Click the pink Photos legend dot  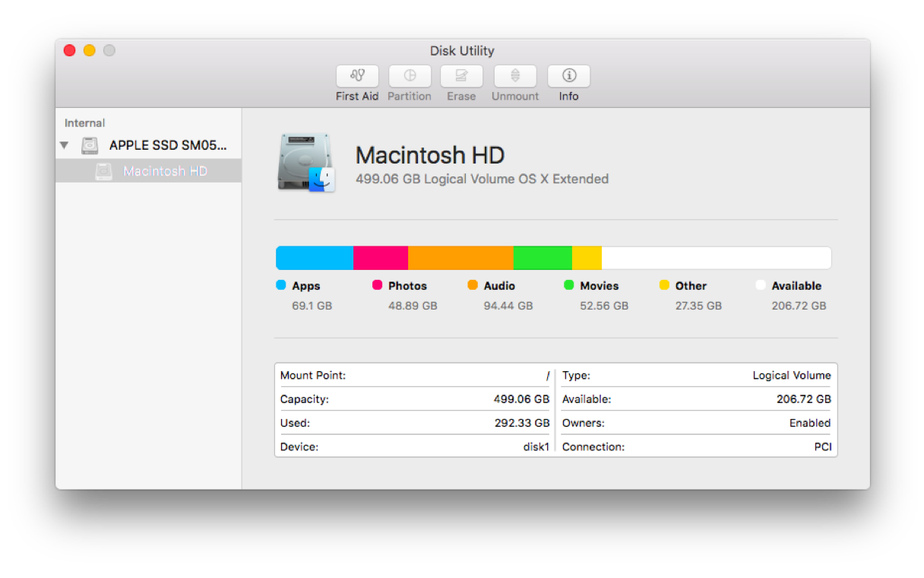coord(377,285)
